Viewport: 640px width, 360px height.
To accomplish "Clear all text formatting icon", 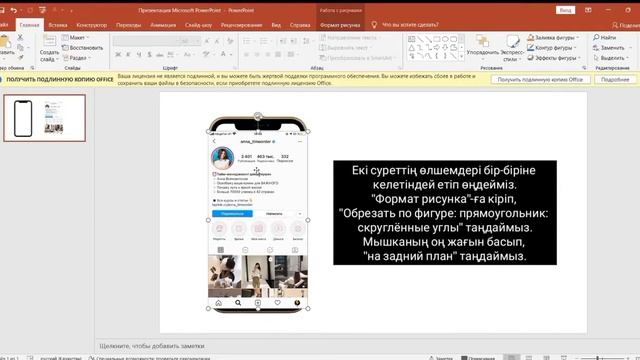I will click(230, 41).
